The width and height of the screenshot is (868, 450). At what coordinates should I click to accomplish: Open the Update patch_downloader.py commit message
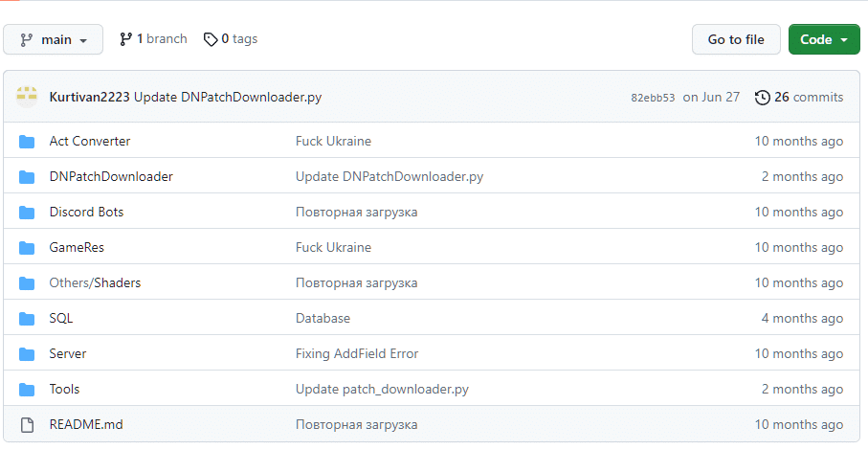point(382,389)
